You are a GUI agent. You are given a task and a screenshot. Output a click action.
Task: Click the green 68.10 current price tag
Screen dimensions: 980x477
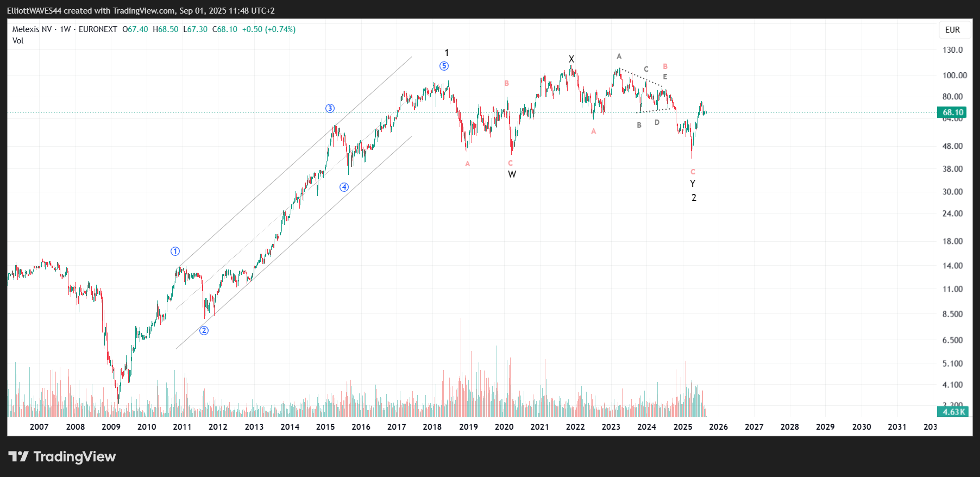point(952,112)
